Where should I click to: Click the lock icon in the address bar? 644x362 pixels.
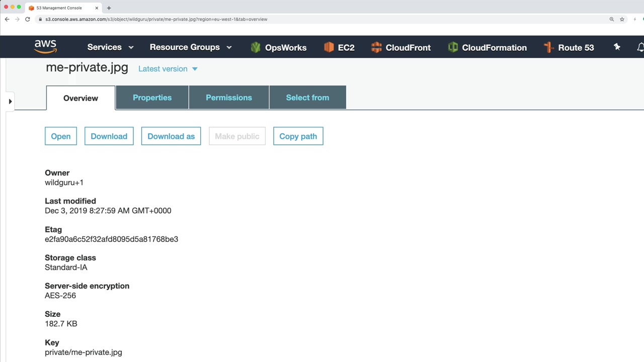coord(41,19)
